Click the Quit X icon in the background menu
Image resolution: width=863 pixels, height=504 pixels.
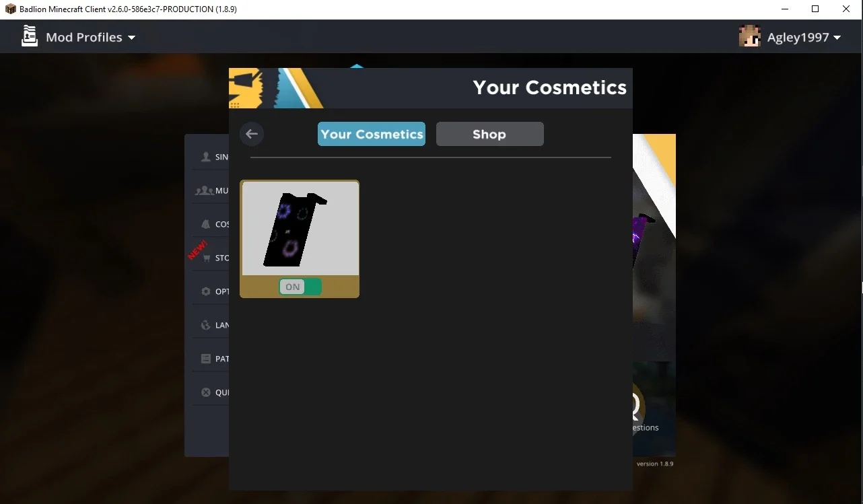click(206, 392)
